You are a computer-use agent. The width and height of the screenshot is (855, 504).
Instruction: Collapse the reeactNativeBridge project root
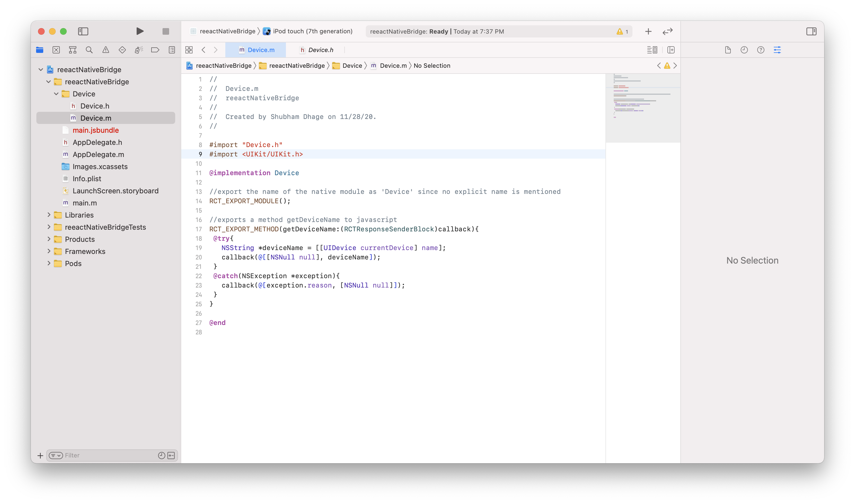click(41, 70)
